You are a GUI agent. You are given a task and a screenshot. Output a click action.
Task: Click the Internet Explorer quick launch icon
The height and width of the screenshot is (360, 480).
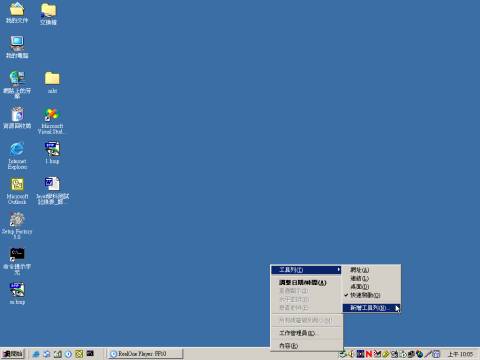(x=36, y=354)
